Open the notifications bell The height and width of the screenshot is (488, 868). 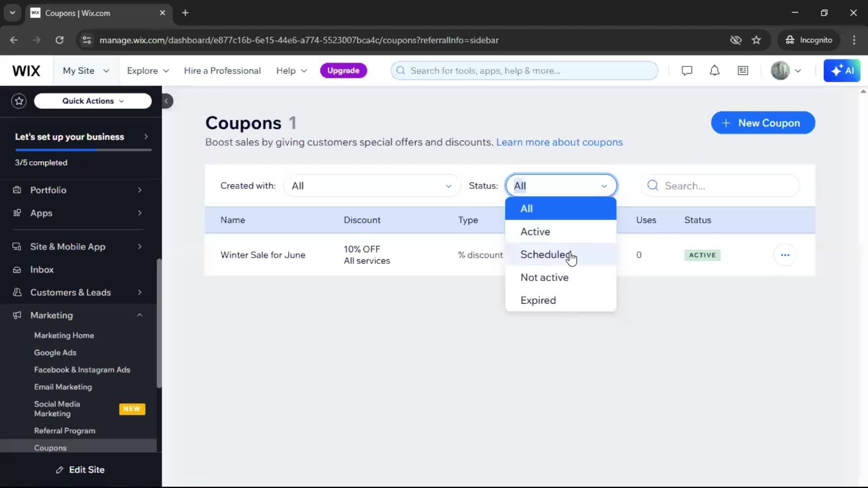click(x=714, y=70)
